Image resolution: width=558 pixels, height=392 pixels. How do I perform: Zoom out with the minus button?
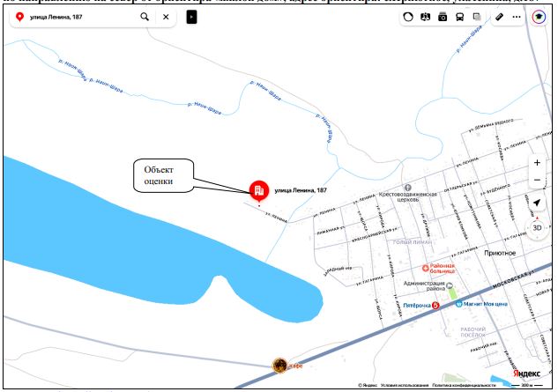click(x=537, y=180)
